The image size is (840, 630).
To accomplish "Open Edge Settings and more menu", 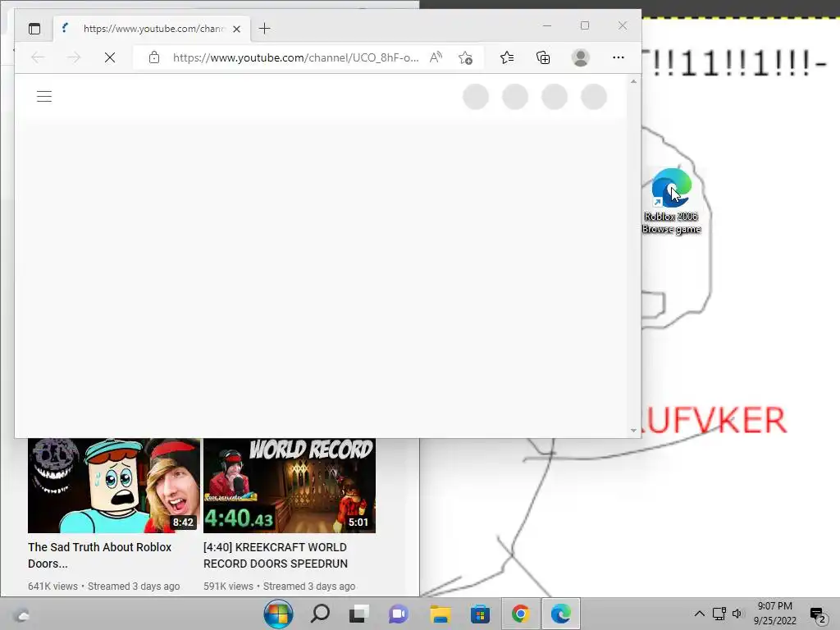I will click(x=619, y=57).
